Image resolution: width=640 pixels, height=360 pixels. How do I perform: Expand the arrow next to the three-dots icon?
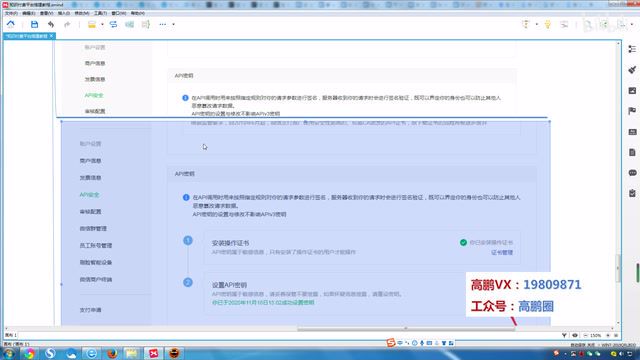point(173,24)
